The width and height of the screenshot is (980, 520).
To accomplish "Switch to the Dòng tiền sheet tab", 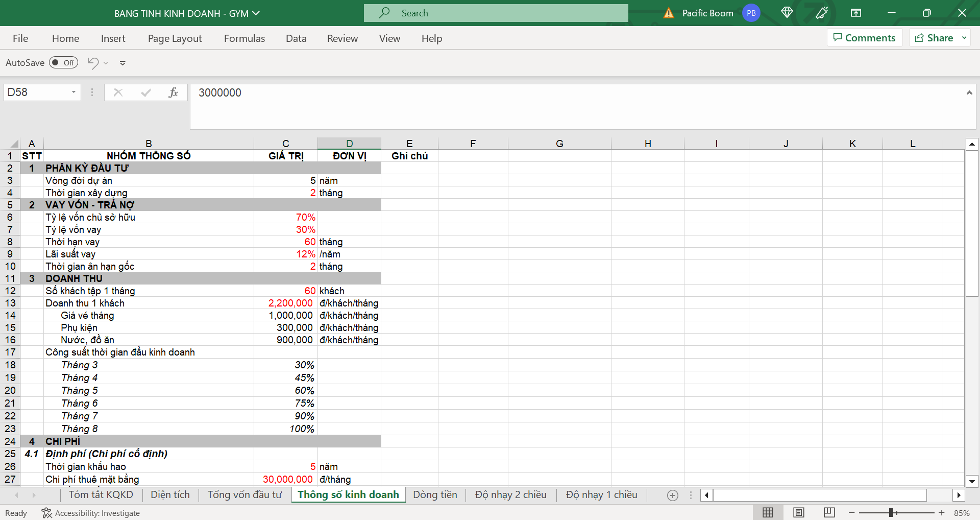I will pyautogui.click(x=435, y=494).
